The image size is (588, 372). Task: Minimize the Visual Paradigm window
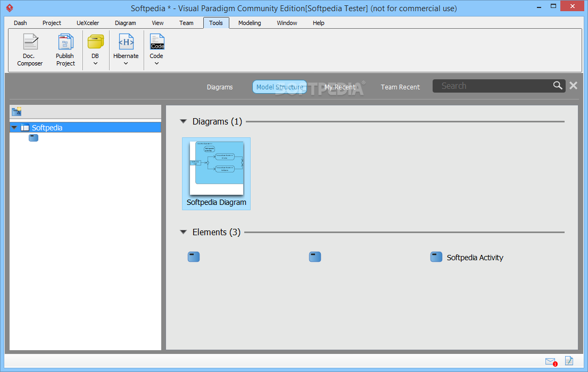click(x=539, y=6)
